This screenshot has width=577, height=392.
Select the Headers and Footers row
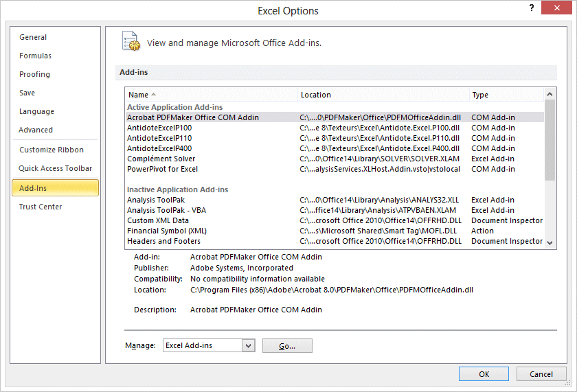[334, 241]
